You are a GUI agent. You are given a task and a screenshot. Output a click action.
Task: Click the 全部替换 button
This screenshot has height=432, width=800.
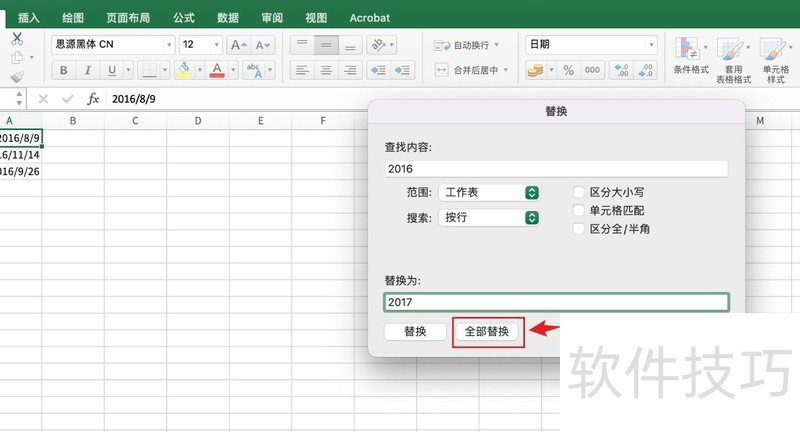click(x=487, y=332)
